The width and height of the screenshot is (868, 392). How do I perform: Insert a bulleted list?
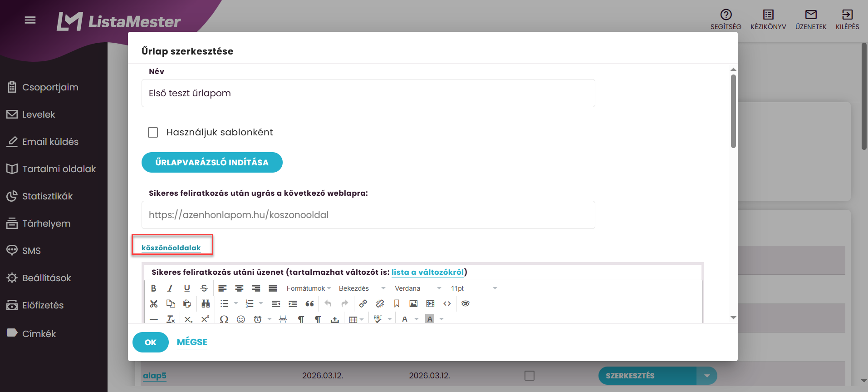tap(225, 304)
